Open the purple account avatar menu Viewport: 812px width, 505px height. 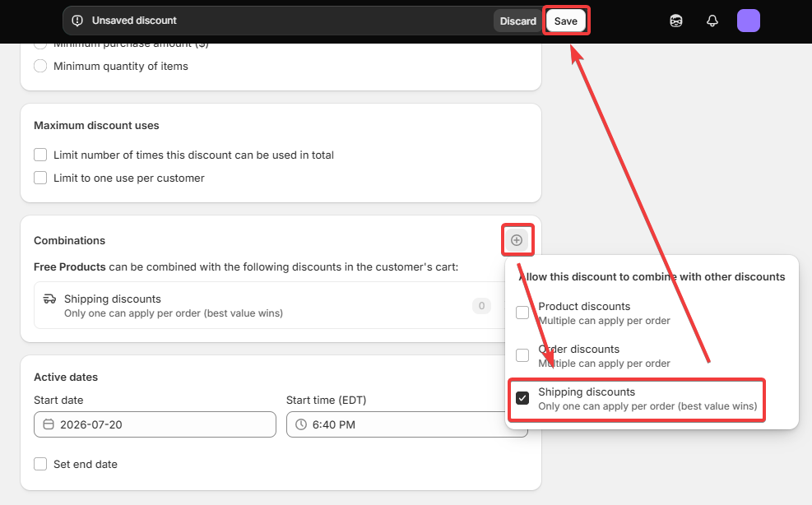coord(749,21)
